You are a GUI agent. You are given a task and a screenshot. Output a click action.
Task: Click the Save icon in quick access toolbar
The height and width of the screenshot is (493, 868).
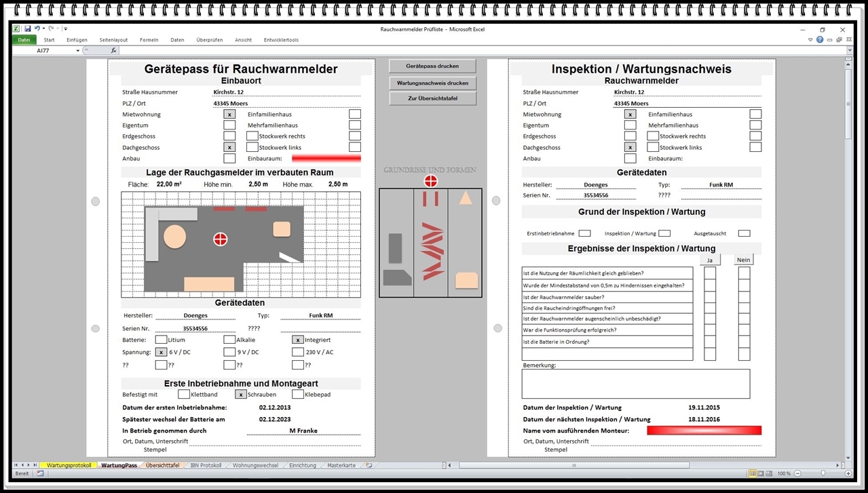(x=28, y=29)
